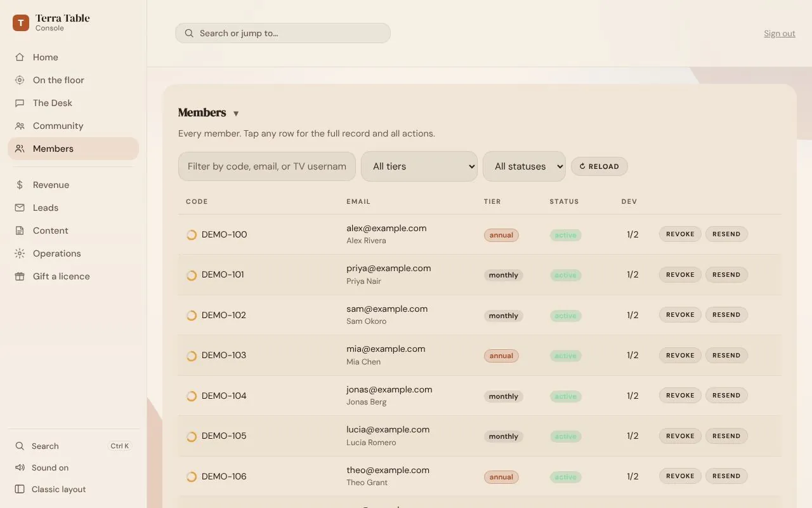Click the status ring icon beside DEMO-103
The width and height of the screenshot is (812, 508).
pyautogui.click(x=192, y=356)
